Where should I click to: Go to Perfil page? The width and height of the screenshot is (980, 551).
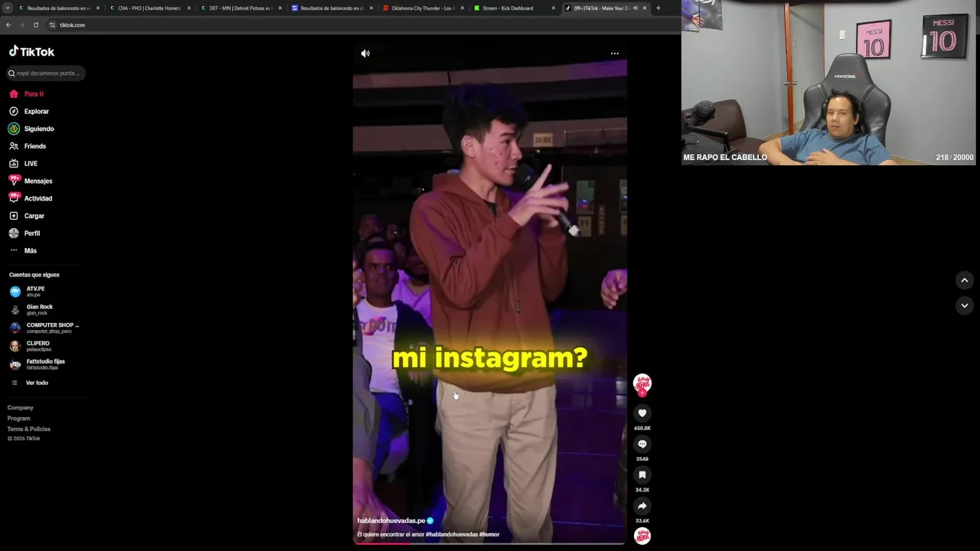coord(24,233)
